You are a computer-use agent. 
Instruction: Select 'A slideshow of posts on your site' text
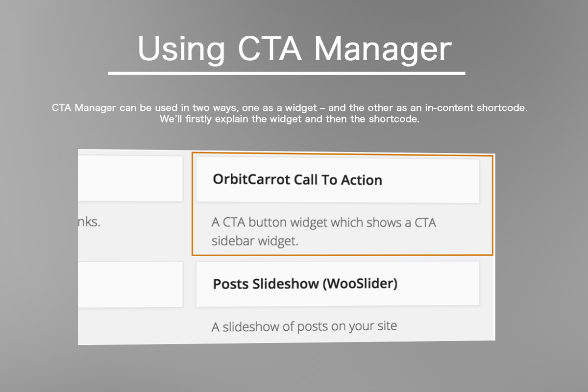[x=304, y=326]
